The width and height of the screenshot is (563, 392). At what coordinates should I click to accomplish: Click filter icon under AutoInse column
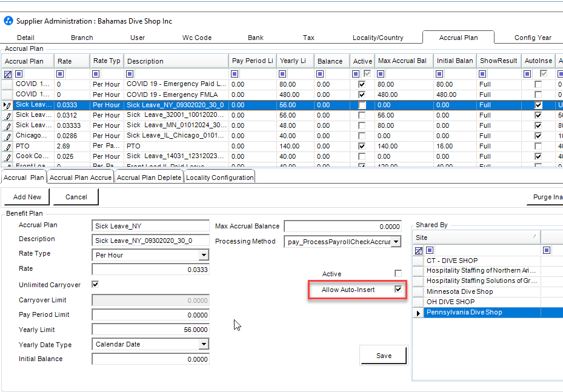527,74
